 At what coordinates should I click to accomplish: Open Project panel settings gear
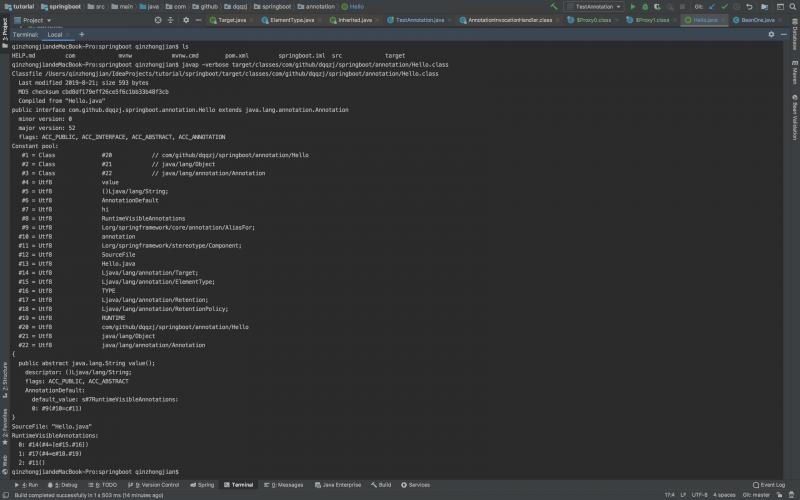[x=186, y=20]
